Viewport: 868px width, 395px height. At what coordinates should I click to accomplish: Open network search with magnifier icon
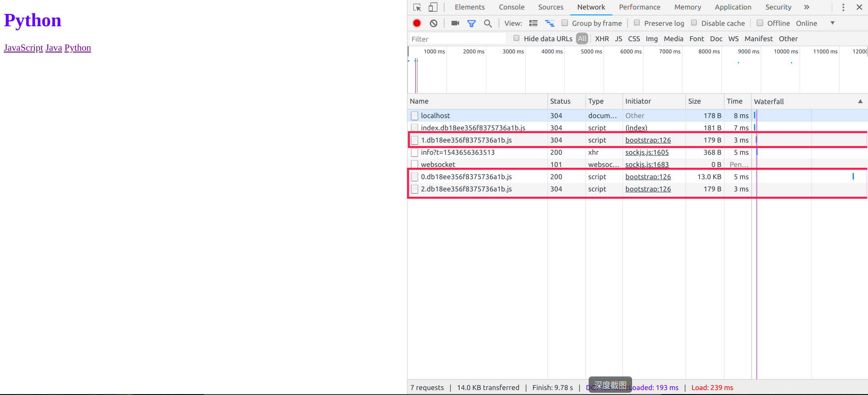[488, 23]
